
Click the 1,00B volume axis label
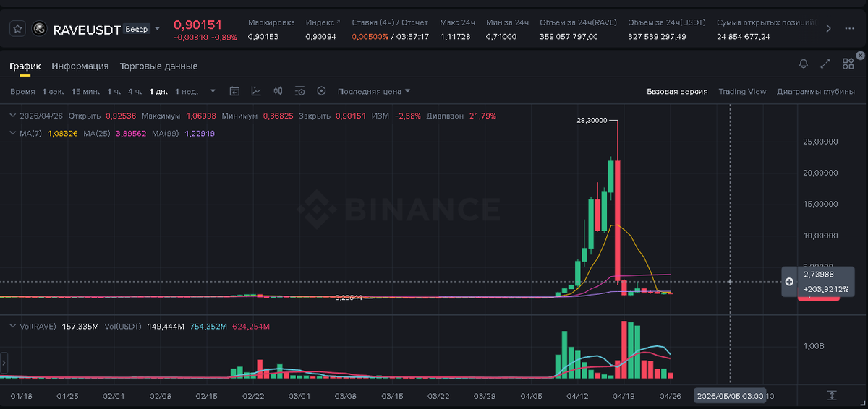tap(812, 346)
